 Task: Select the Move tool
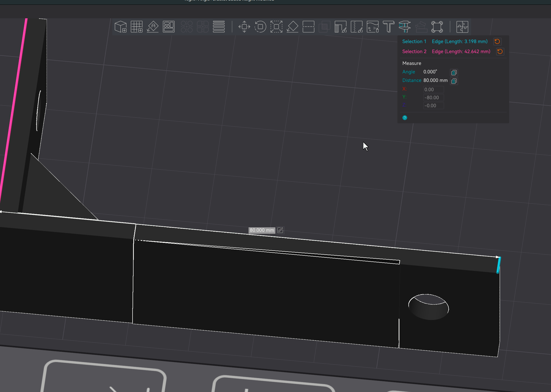[x=244, y=27]
